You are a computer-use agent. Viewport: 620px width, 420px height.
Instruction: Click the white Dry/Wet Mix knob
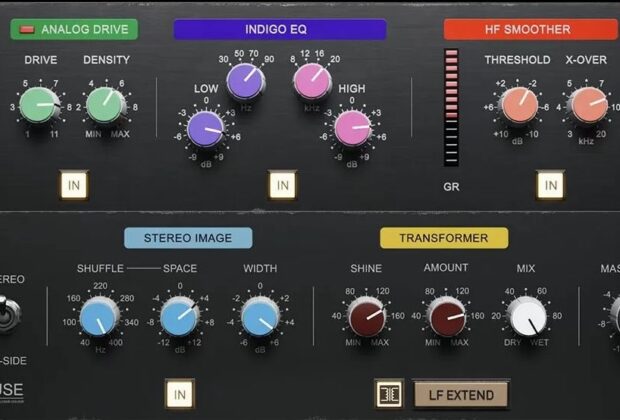tap(527, 317)
